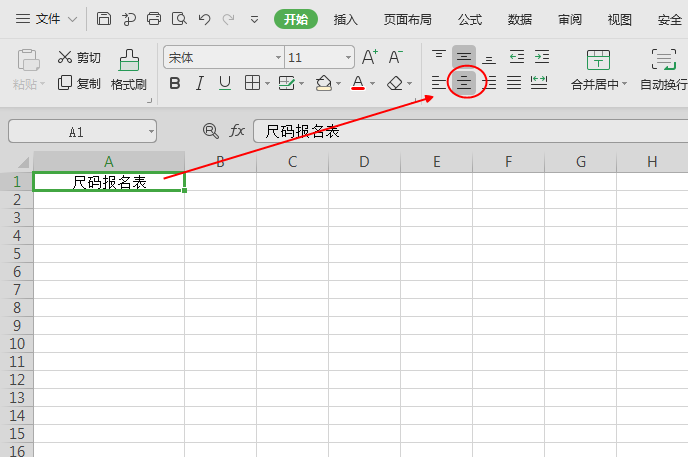The image size is (688, 457).
Task: Click the distributed alignment icon
Action: (539, 82)
